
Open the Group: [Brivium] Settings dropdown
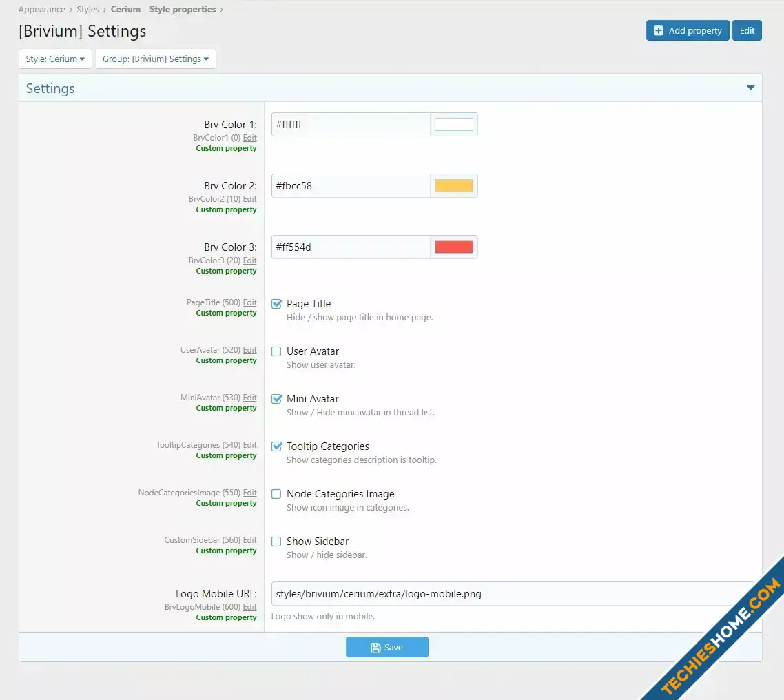pyautogui.click(x=156, y=59)
